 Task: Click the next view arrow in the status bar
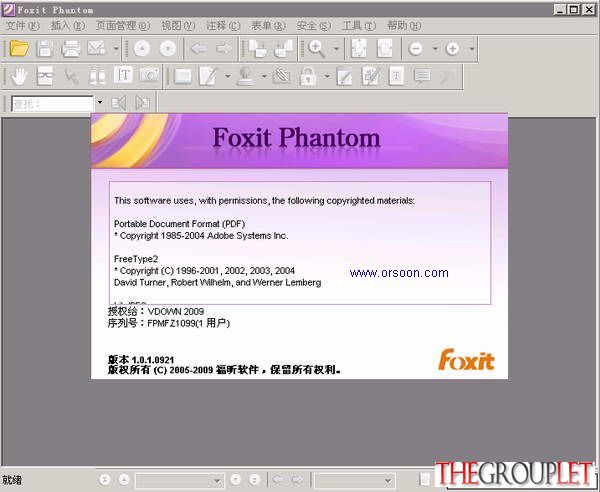tap(297, 479)
